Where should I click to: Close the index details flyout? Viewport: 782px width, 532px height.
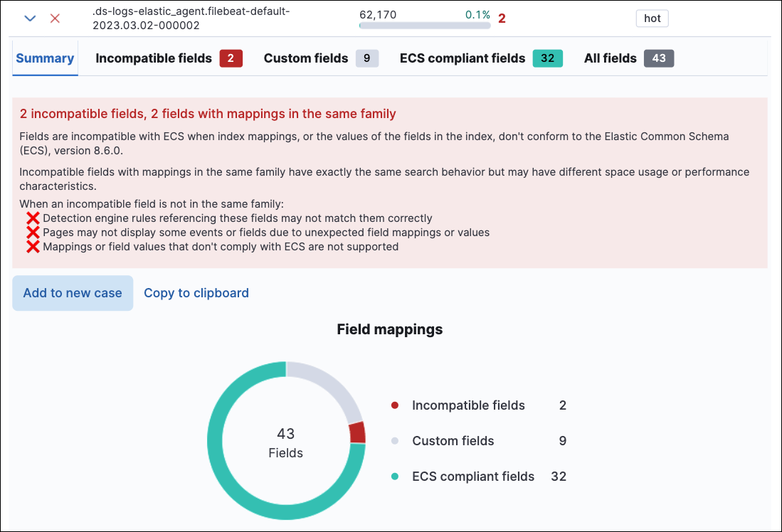(x=55, y=18)
